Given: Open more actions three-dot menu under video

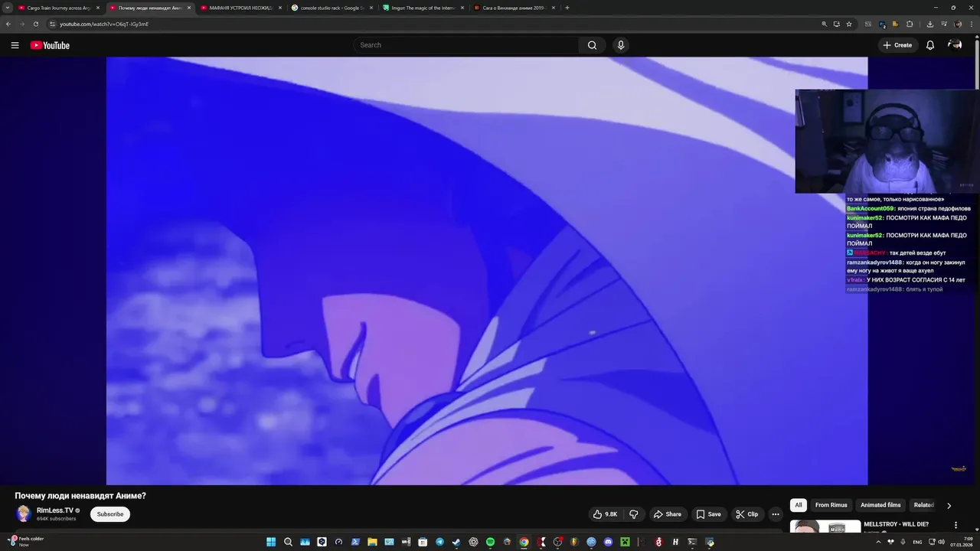Looking at the screenshot, I should pyautogui.click(x=776, y=514).
